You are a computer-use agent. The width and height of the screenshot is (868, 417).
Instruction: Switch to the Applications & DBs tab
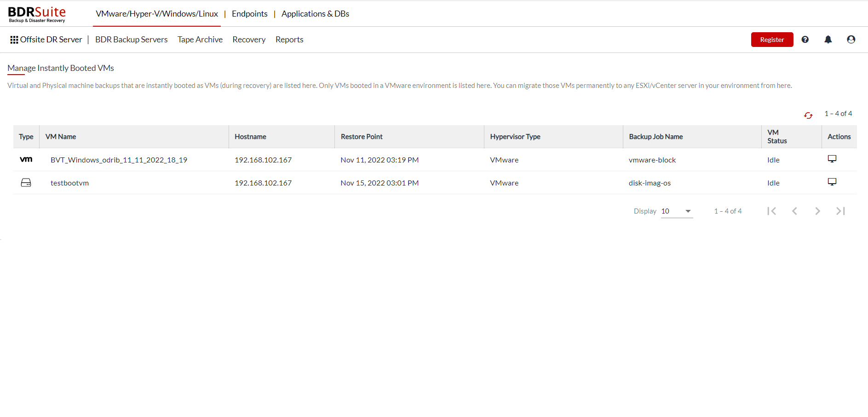coord(315,14)
